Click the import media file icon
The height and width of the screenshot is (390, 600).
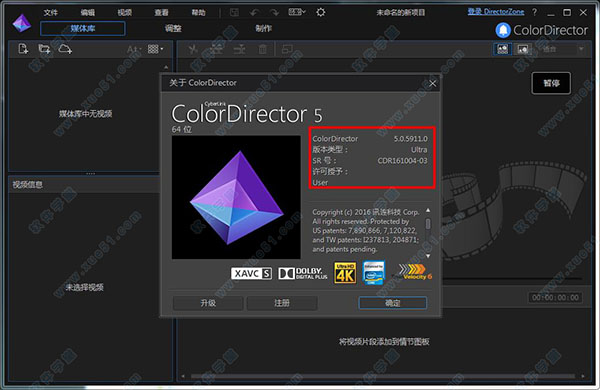23,49
